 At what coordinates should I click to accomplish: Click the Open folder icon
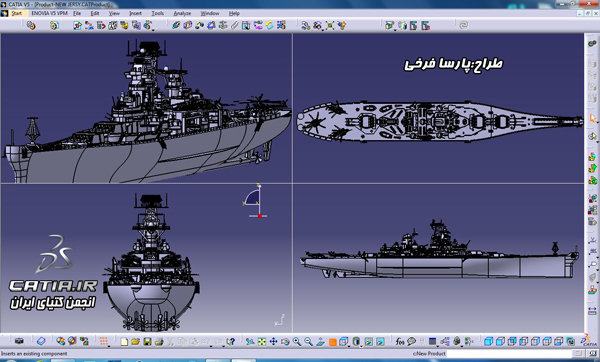[x=135, y=341]
